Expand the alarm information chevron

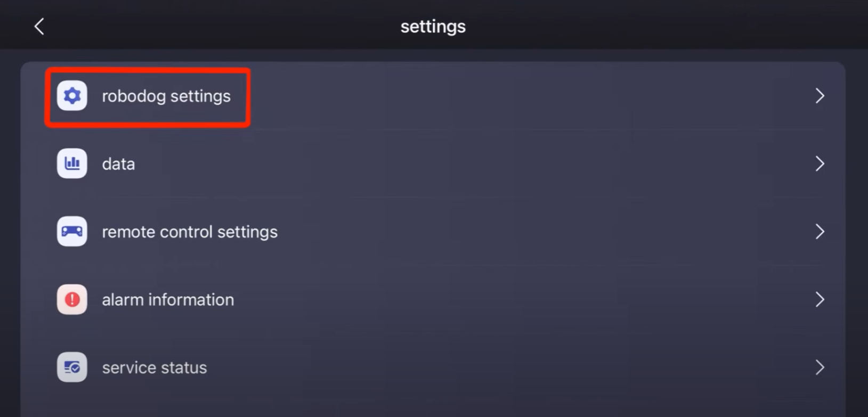tap(820, 299)
